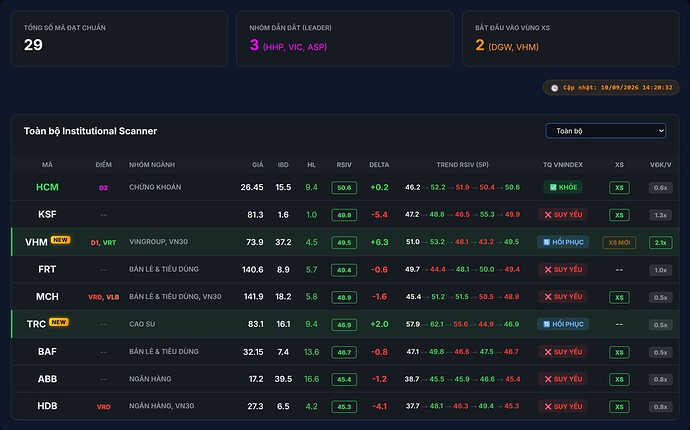The width and height of the screenshot is (690, 430).
Task: Click the XS tag in KSF row
Action: (619, 215)
